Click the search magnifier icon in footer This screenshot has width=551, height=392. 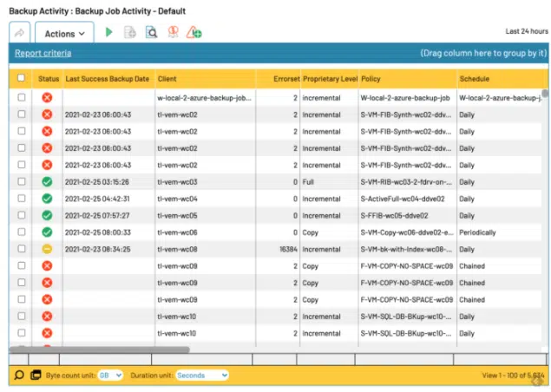(19, 376)
